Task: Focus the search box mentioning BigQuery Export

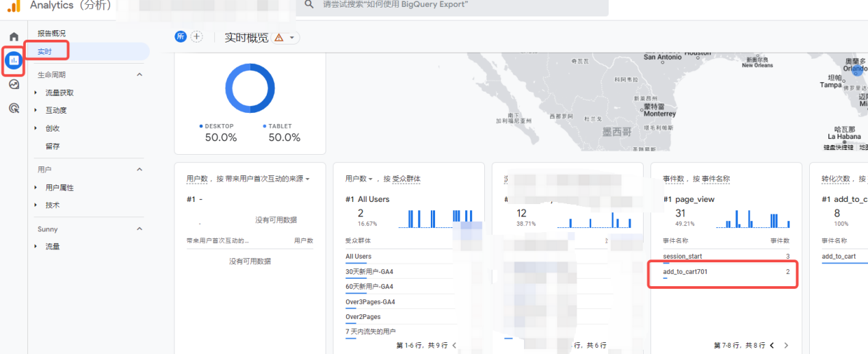Action: tap(452, 5)
